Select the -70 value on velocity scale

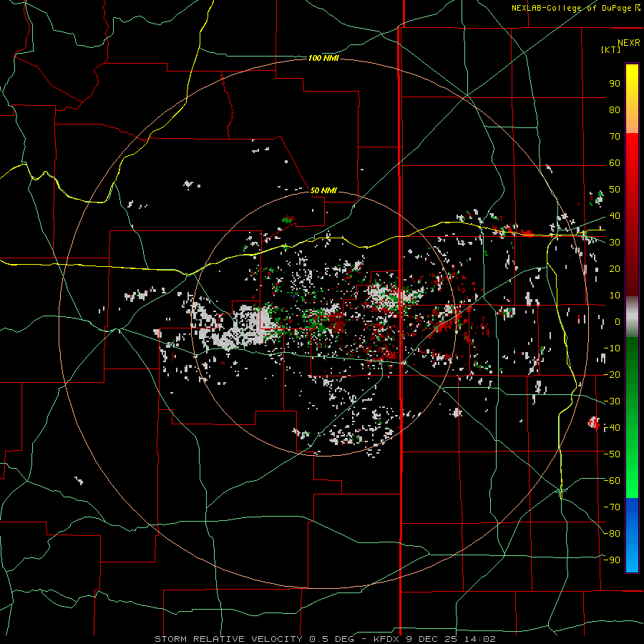612,507
